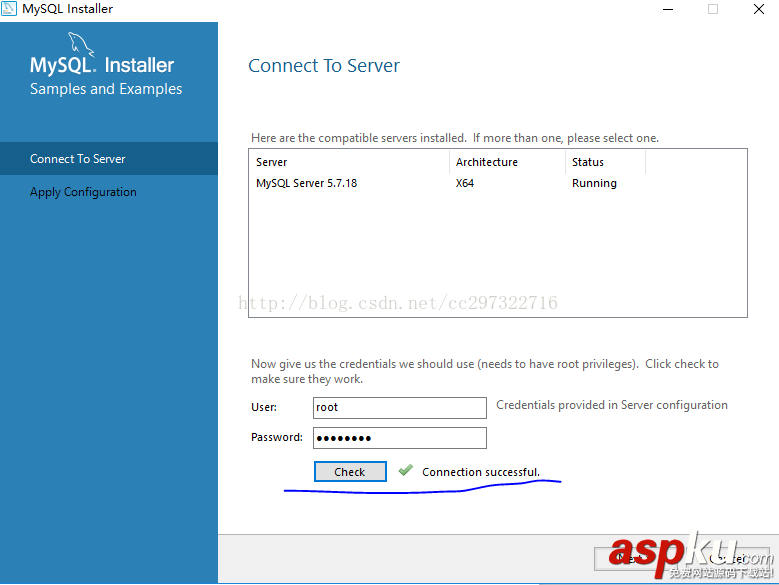Image resolution: width=779 pixels, height=585 pixels.
Task: Click the Server column header
Action: 350,162
